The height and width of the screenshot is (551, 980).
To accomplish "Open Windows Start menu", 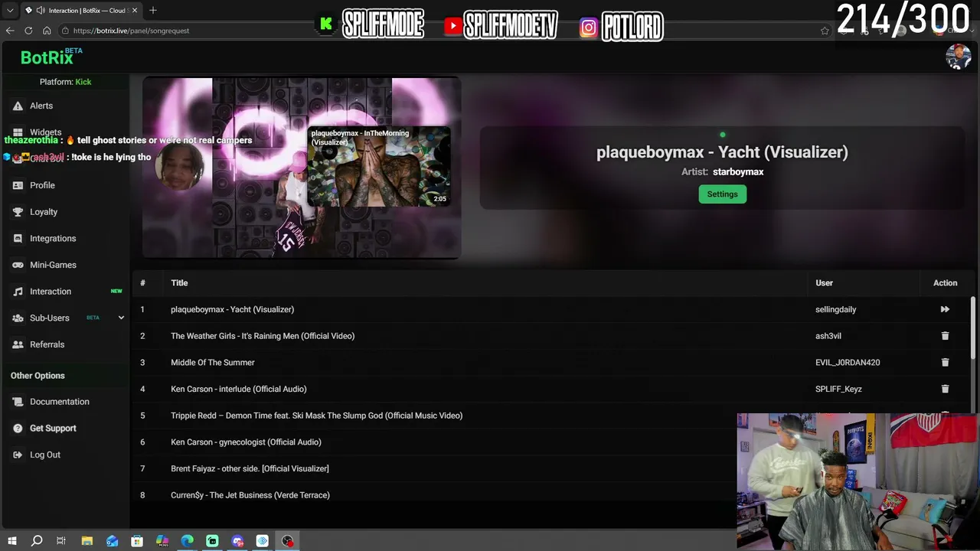I will 11,541.
